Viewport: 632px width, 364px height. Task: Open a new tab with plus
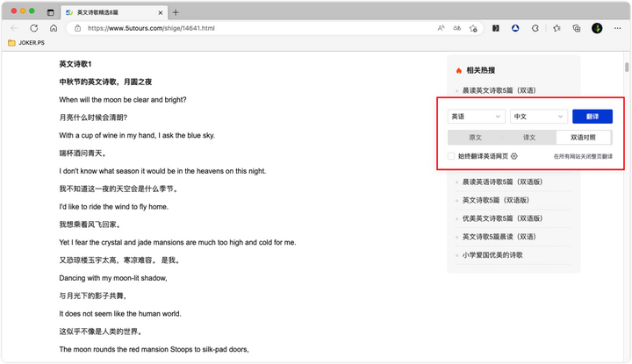coord(176,12)
